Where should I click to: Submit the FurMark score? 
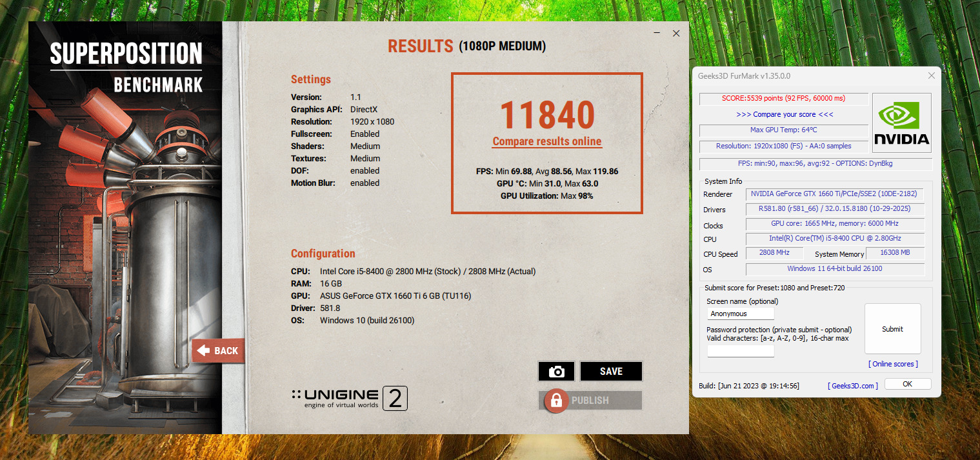click(892, 329)
